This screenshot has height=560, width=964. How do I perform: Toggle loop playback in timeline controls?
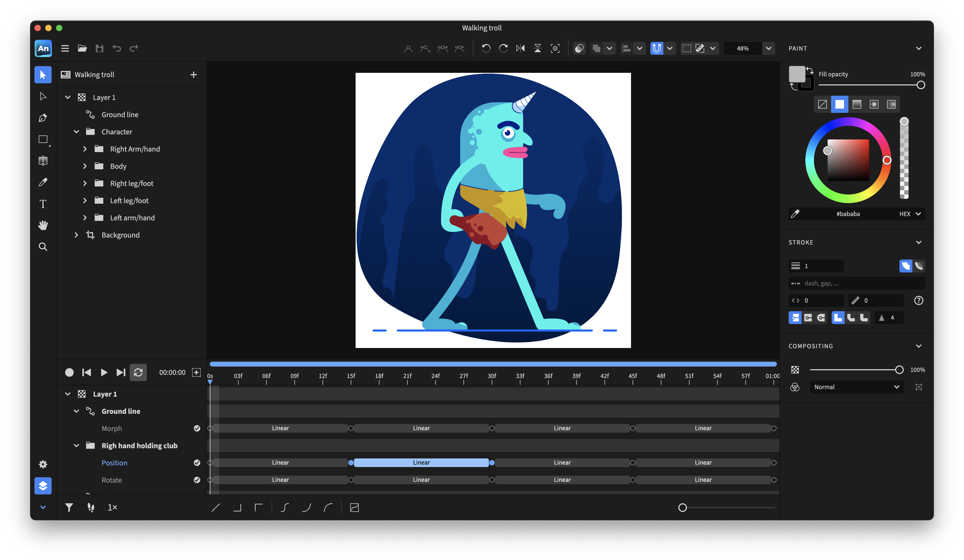(x=138, y=372)
